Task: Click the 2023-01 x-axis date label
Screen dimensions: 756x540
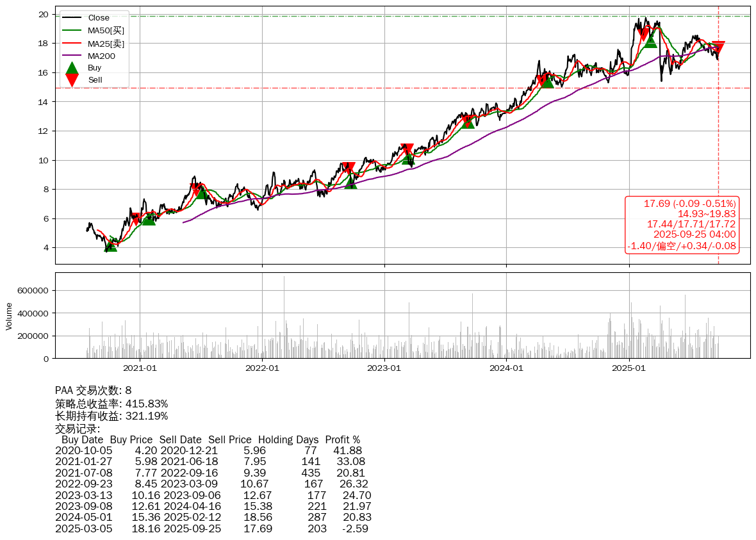Action: click(x=384, y=368)
